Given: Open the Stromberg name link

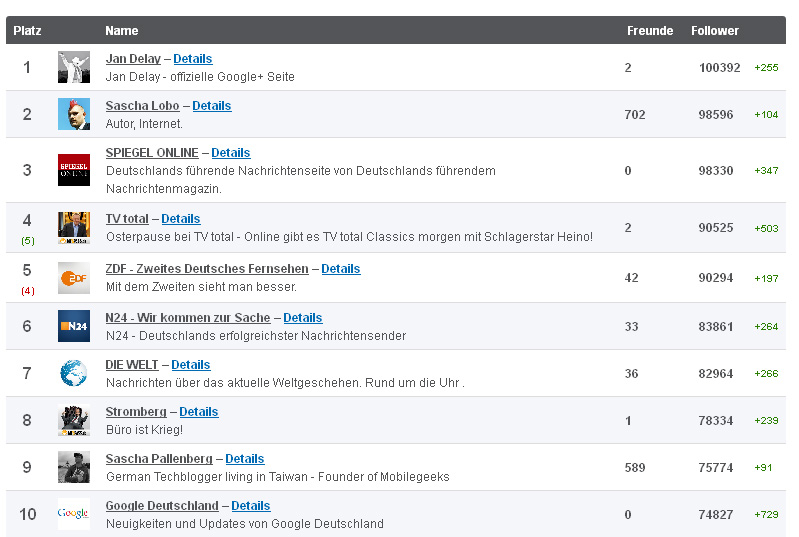Looking at the screenshot, I should click(x=136, y=412).
